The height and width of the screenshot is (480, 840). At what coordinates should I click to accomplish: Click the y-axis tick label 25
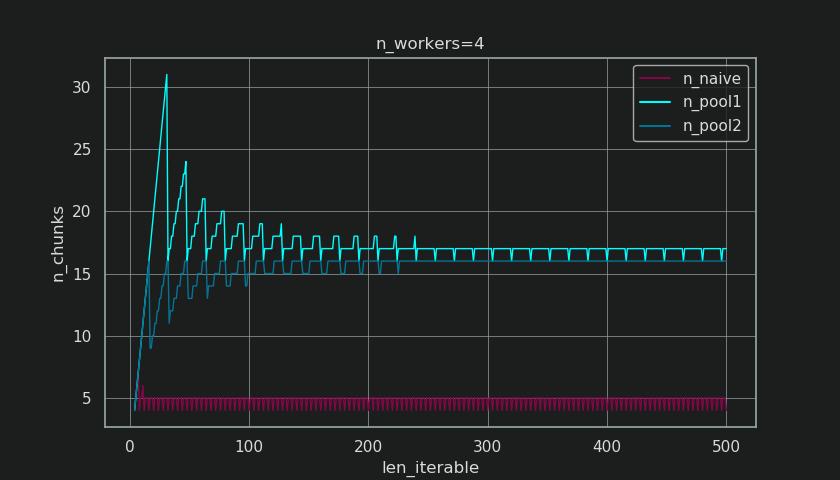(x=82, y=149)
